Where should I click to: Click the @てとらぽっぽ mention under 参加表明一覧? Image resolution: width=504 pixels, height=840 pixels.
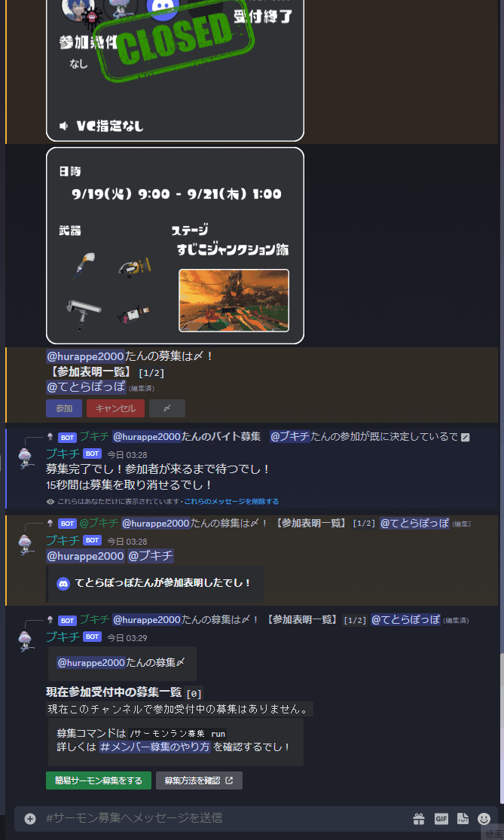87,386
